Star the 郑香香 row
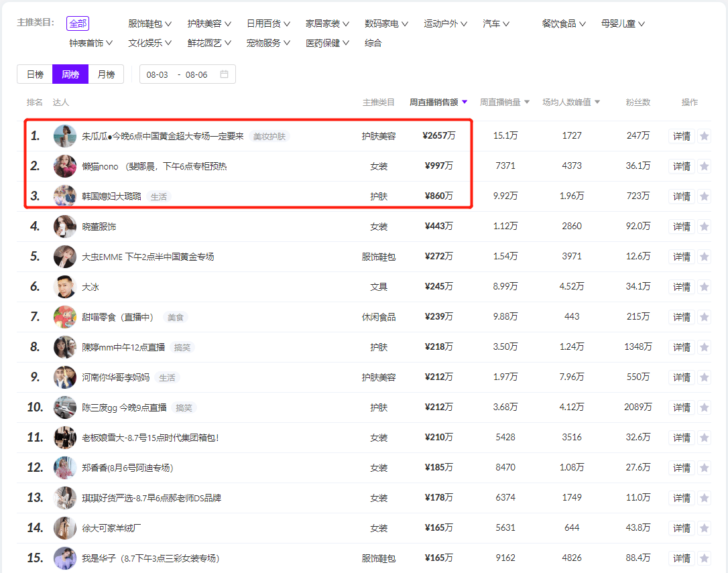Image resolution: width=728 pixels, height=573 pixels. (x=704, y=468)
